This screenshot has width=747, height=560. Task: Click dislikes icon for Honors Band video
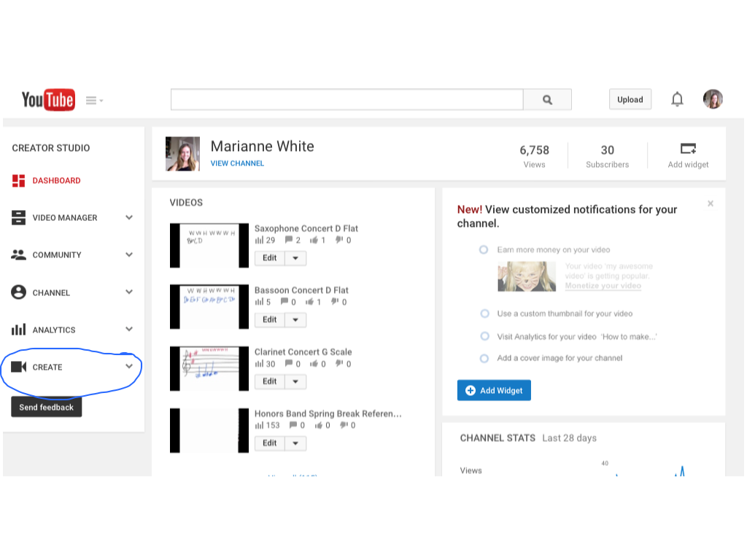[344, 425]
